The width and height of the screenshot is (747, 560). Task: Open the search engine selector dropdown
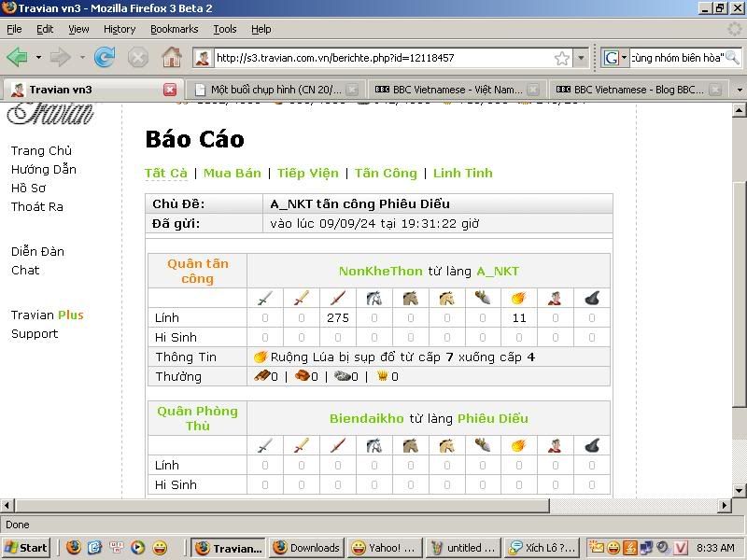pyautogui.click(x=624, y=58)
